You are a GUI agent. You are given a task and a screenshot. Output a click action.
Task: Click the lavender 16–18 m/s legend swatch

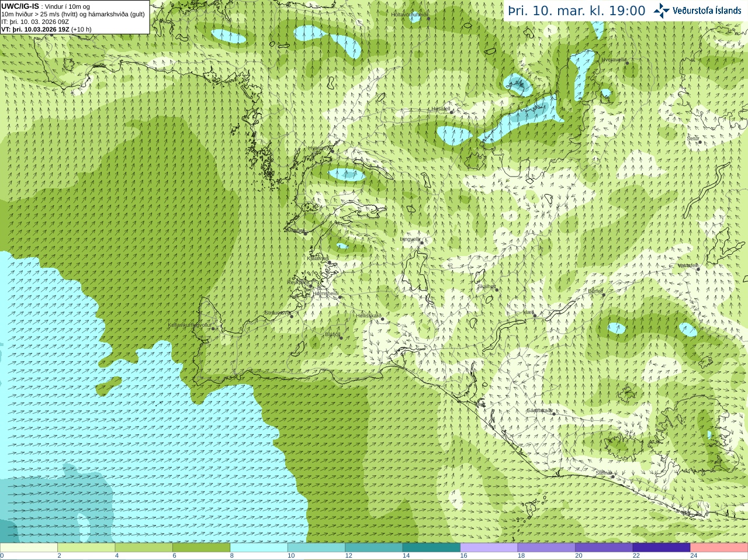point(489,548)
